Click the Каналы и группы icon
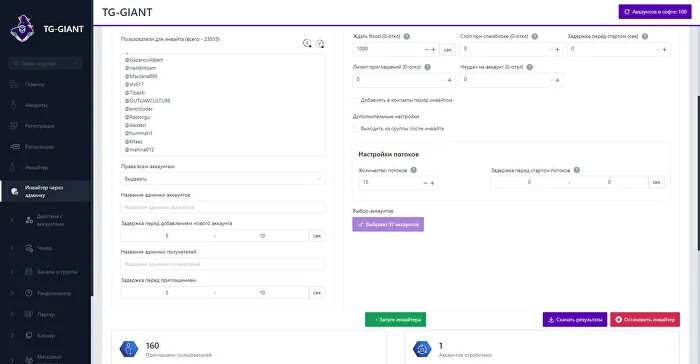 [29, 272]
